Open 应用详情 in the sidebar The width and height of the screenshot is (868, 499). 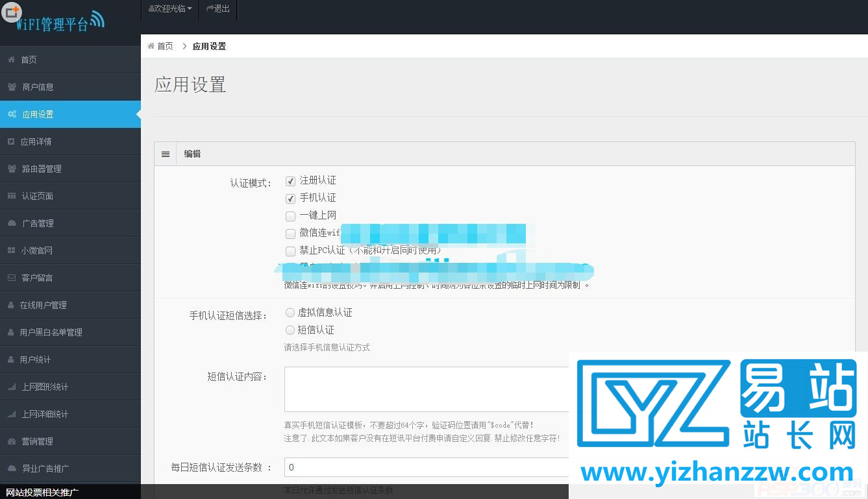pos(70,141)
